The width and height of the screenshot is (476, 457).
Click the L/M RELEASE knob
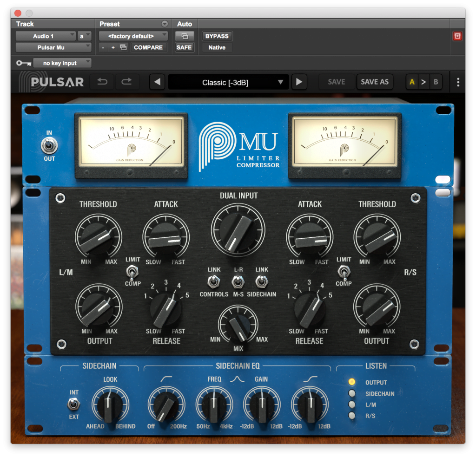(x=166, y=308)
